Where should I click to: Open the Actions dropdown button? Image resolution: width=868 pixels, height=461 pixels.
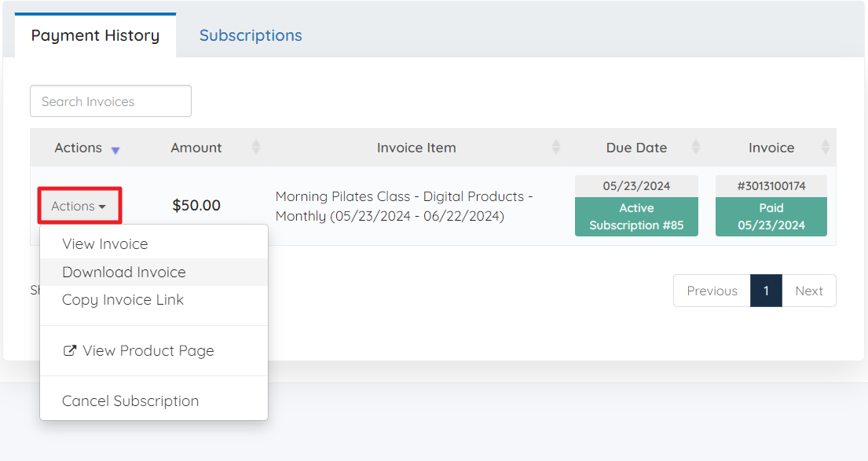79,207
